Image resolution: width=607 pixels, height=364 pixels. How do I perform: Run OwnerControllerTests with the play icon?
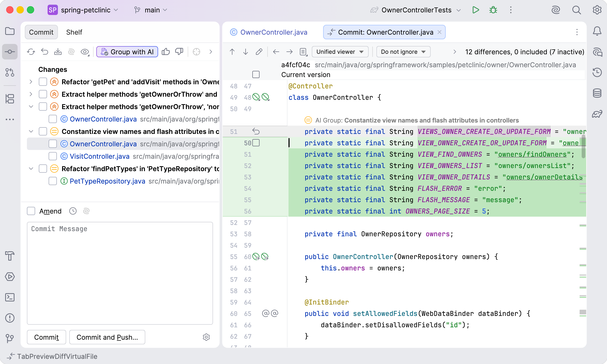(476, 10)
